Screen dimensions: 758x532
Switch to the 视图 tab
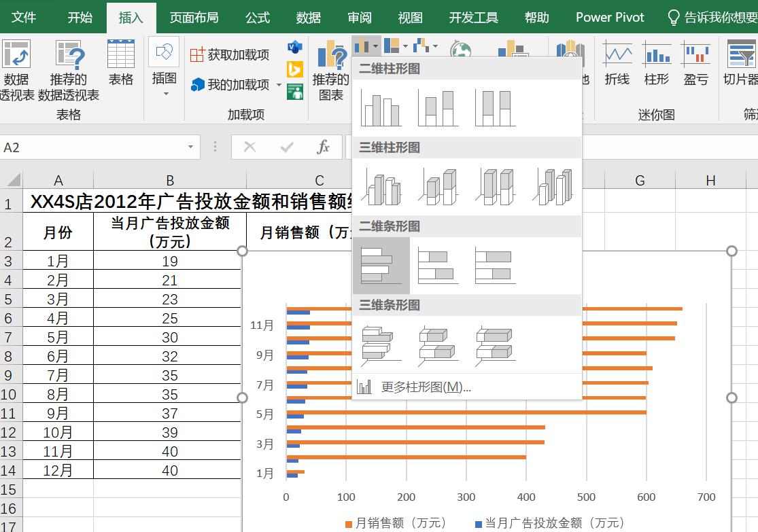click(411, 18)
